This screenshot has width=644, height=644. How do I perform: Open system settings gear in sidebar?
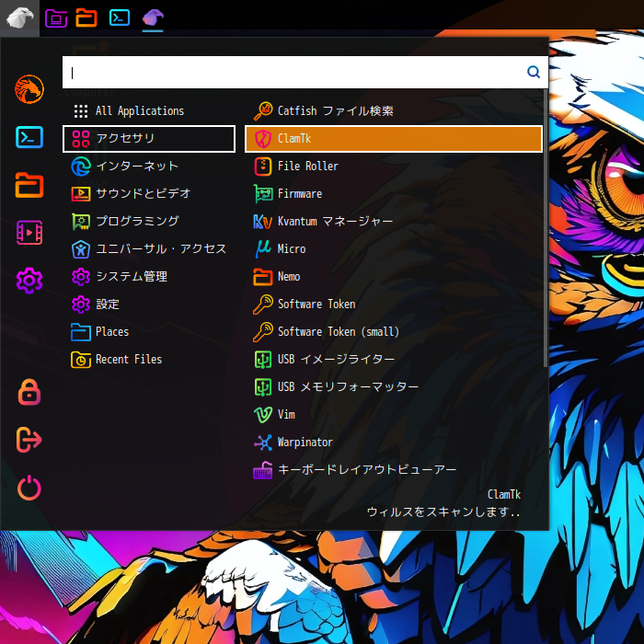(29, 281)
